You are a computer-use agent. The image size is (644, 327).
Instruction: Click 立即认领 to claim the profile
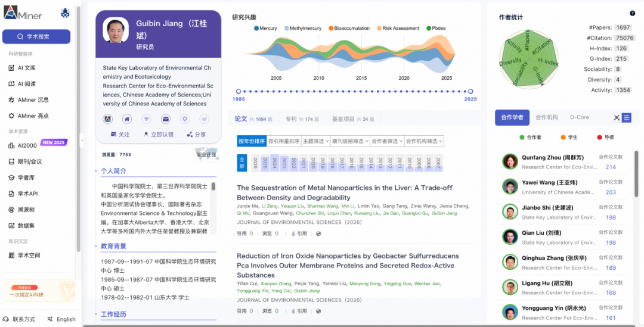coord(159,135)
